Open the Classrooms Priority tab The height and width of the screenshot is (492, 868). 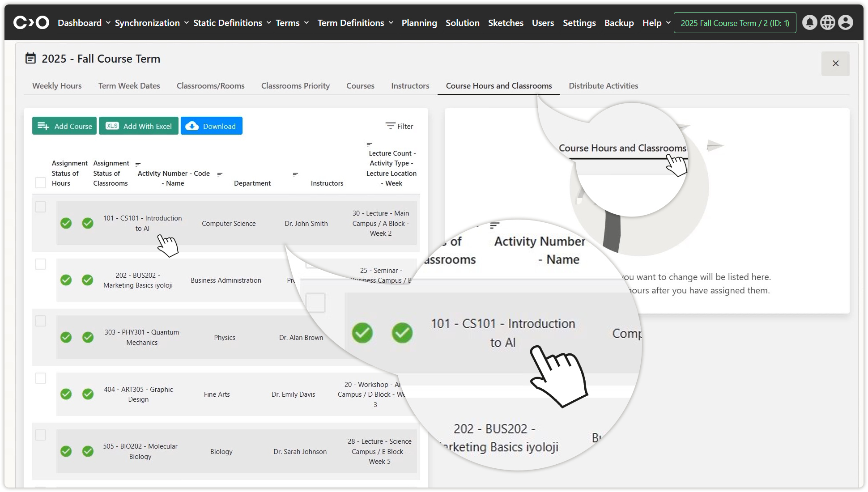295,86
